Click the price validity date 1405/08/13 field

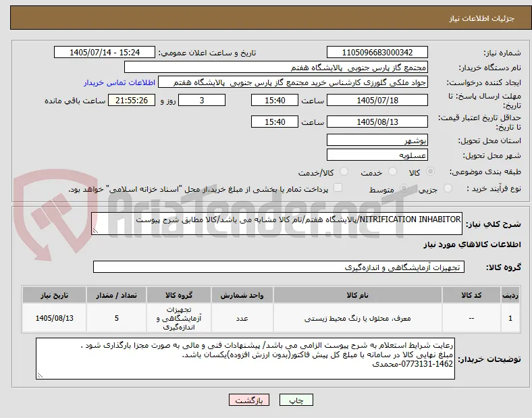(377, 122)
